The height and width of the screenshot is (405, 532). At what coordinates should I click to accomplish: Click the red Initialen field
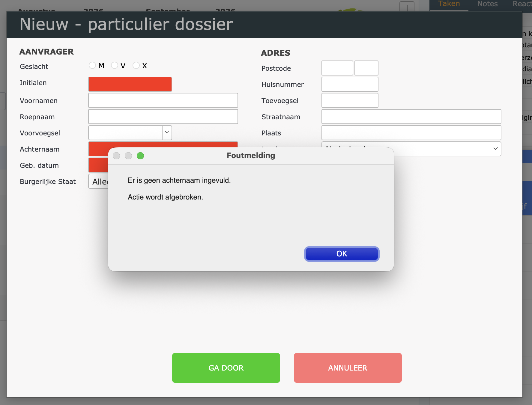pos(130,84)
